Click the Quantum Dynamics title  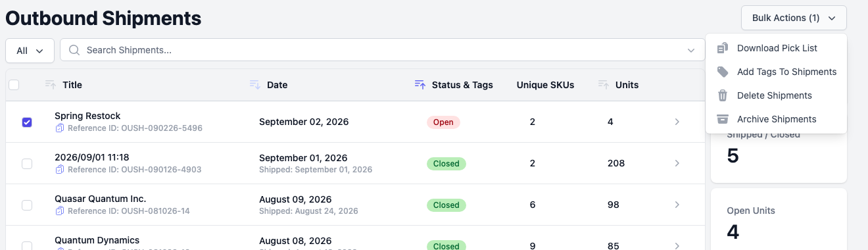(97, 240)
